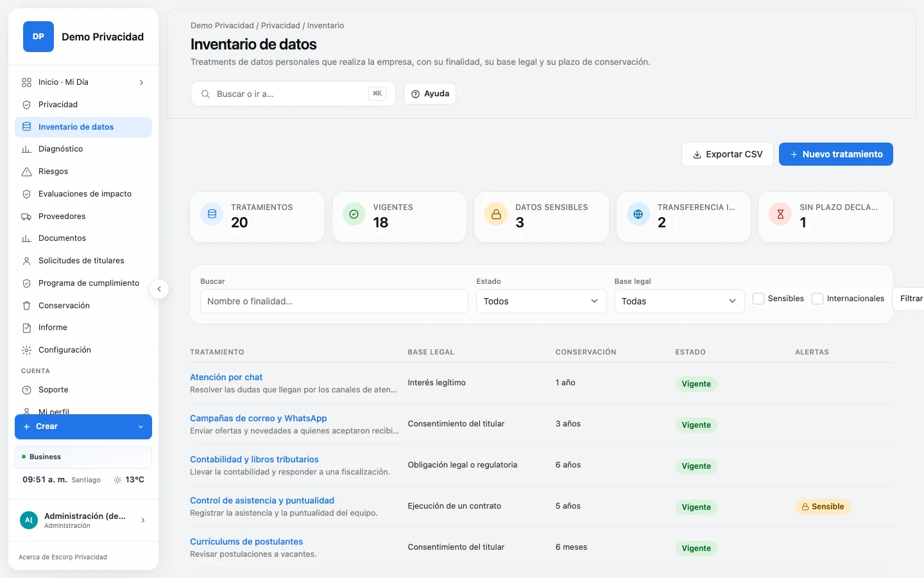Click the hourglass icon in Sin Plazo card

click(780, 214)
